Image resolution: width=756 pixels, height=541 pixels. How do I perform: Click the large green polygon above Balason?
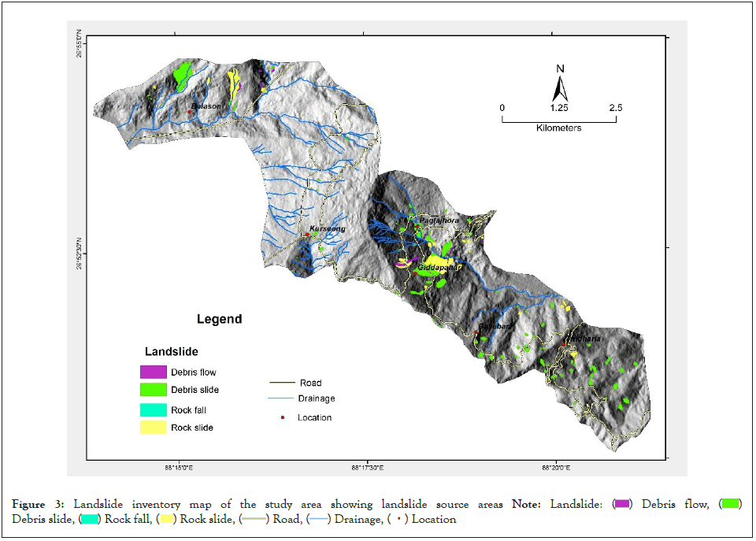click(x=183, y=73)
